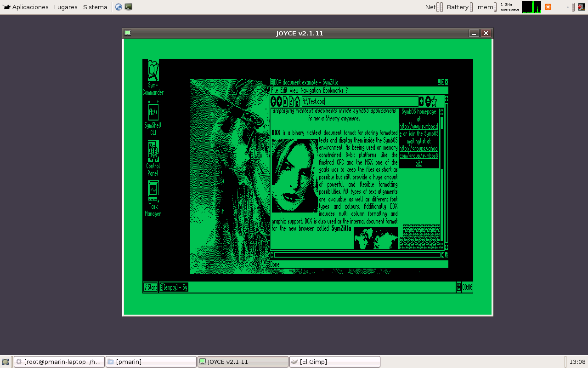
Task: Open the File menu in SymZilla
Action: (x=274, y=91)
